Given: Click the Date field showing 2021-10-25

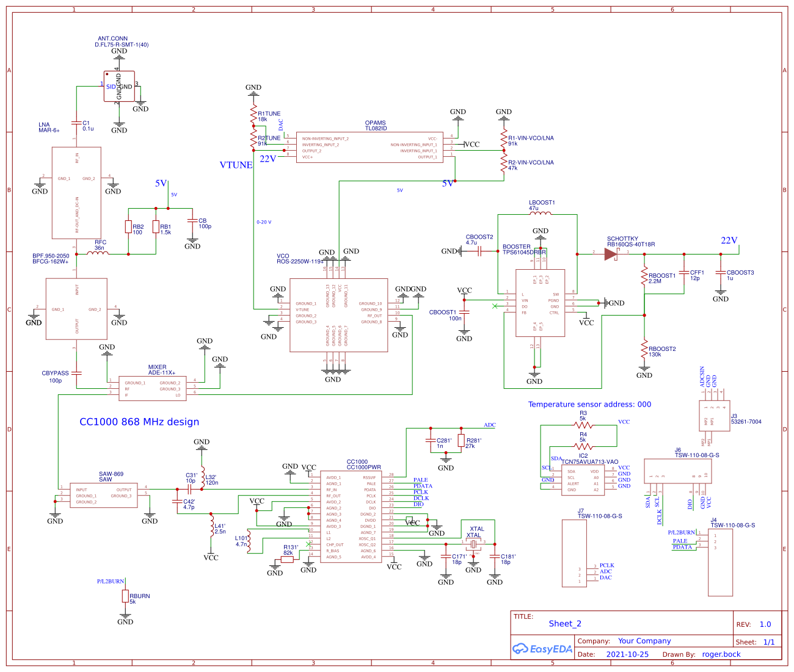Looking at the screenshot, I should pyautogui.click(x=628, y=654).
